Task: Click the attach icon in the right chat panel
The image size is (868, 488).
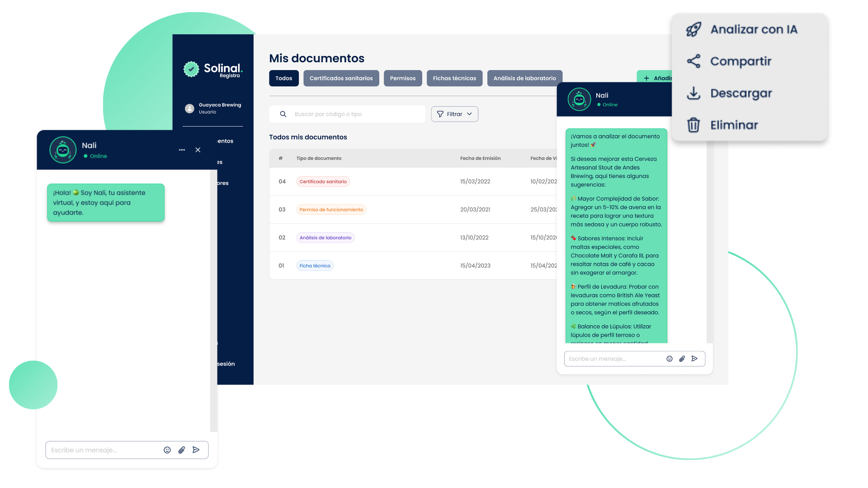Action: pyautogui.click(x=682, y=359)
